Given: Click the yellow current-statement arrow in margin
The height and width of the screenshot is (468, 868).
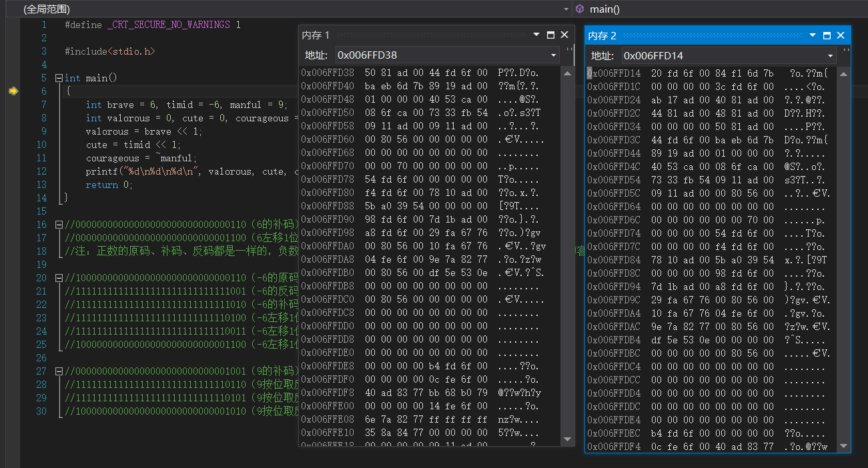Looking at the screenshot, I should point(13,91).
